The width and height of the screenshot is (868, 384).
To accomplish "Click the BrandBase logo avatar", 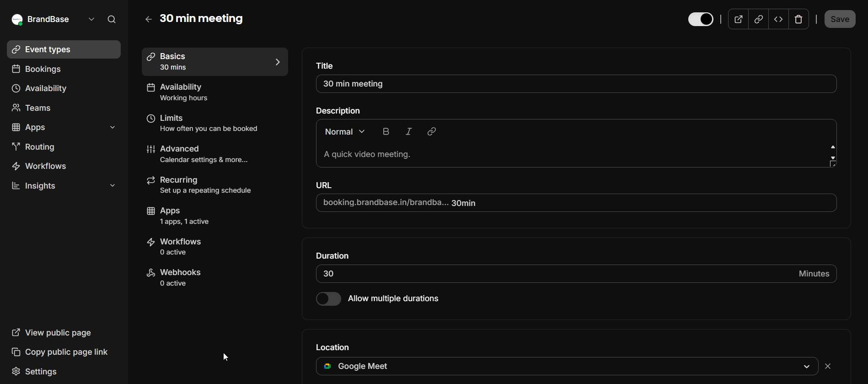I will 17,20.
